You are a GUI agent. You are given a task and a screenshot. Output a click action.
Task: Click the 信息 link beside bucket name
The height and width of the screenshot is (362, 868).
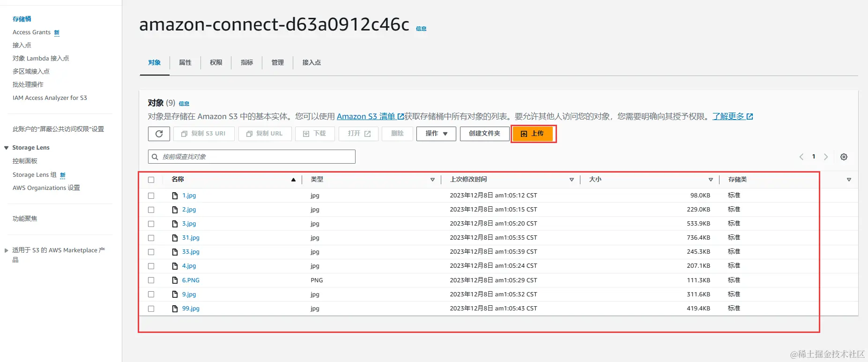(x=421, y=29)
